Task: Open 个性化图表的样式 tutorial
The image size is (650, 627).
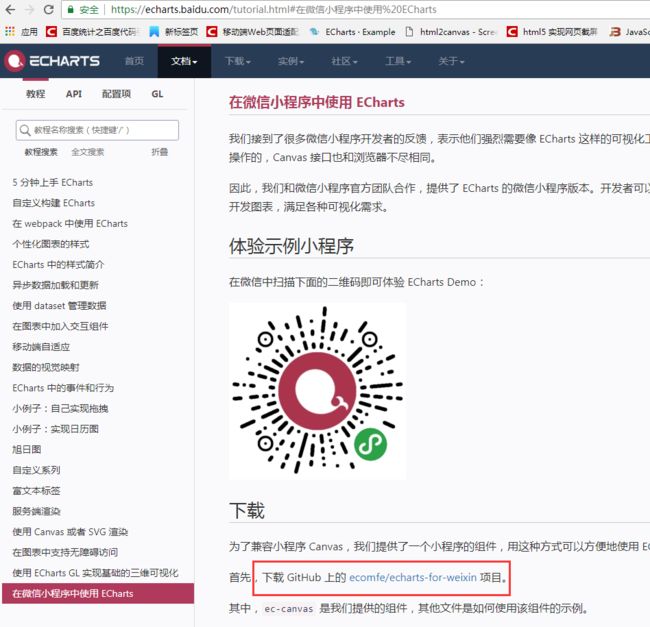Action: (x=51, y=244)
